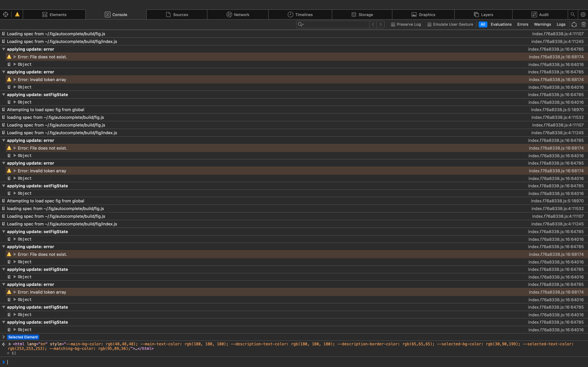Click the previous-result left chevron beside search

[373, 24]
